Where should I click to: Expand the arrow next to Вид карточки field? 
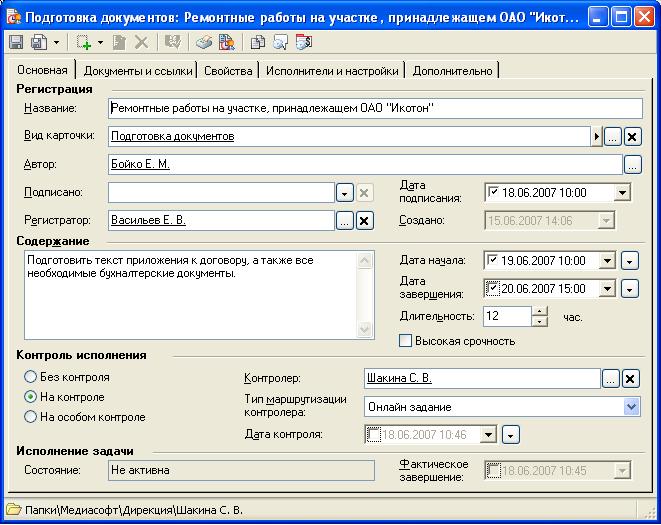pos(596,137)
